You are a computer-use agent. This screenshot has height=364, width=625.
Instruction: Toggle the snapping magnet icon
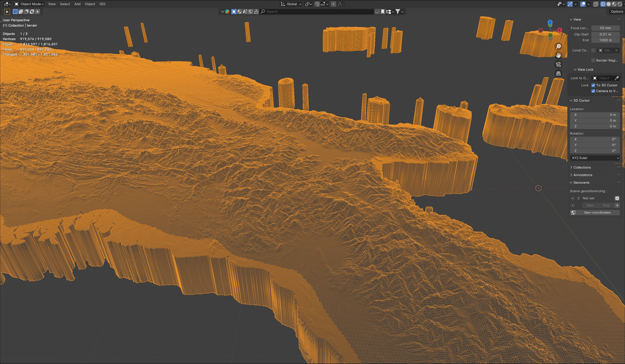click(x=317, y=4)
